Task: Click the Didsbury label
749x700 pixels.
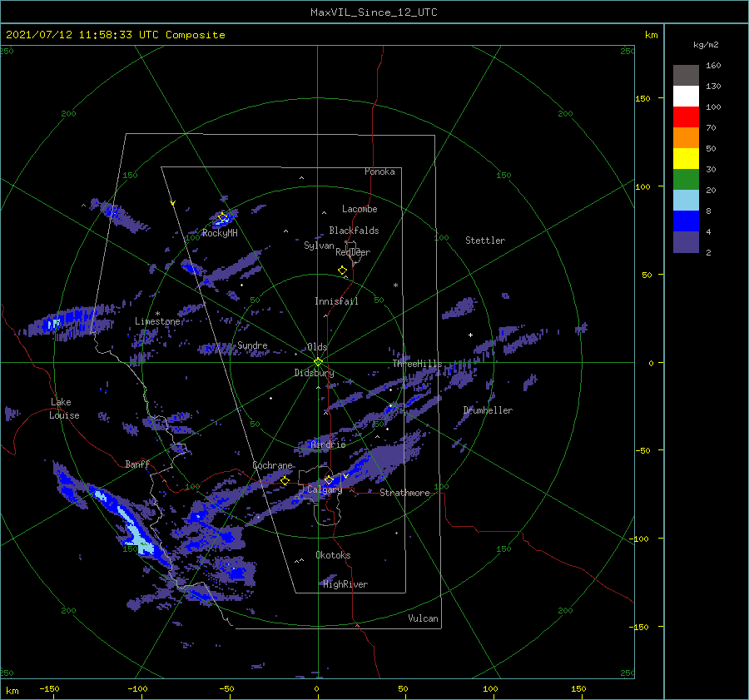Action: [315, 373]
